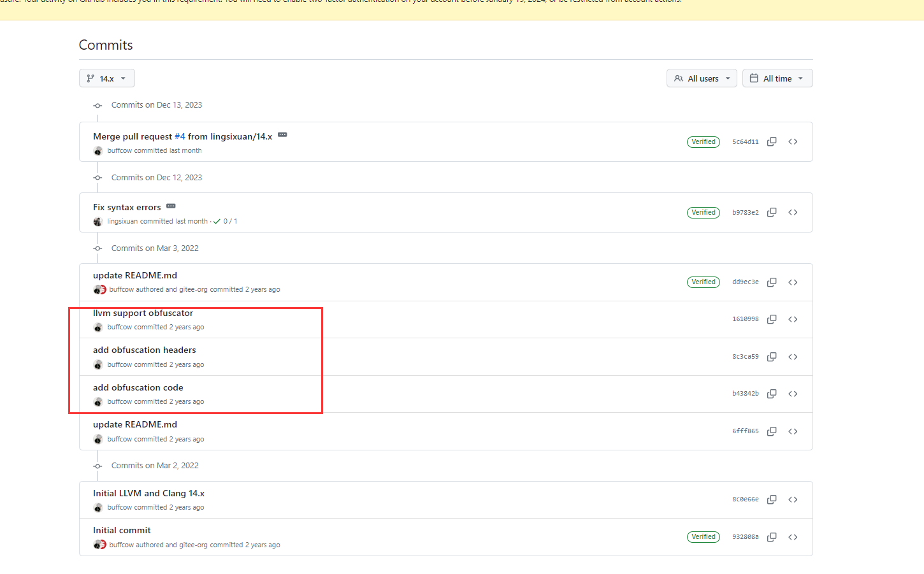
Task: Open commit hash 8c3ca59
Action: [x=746, y=357]
